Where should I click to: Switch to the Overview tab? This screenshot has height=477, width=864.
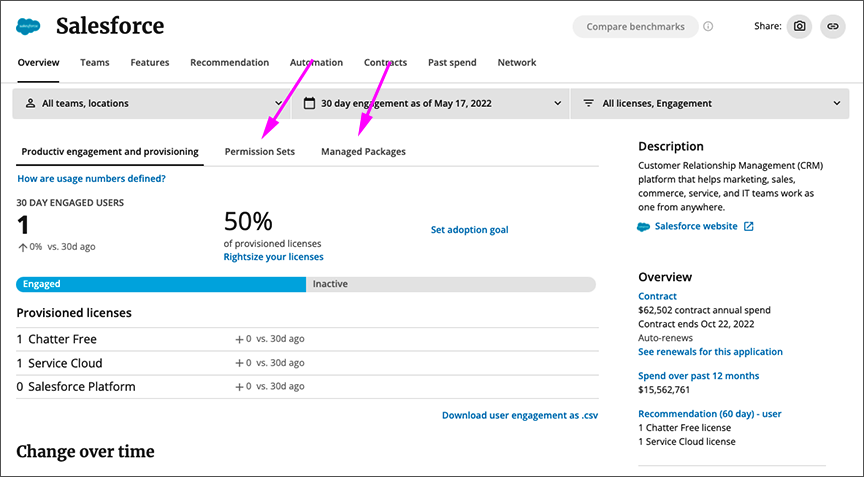pos(38,62)
